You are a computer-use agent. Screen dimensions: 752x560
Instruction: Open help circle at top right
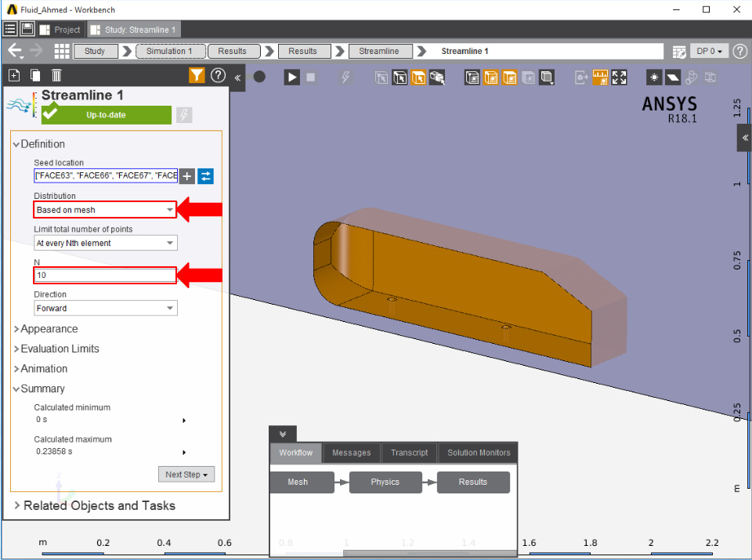(740, 52)
